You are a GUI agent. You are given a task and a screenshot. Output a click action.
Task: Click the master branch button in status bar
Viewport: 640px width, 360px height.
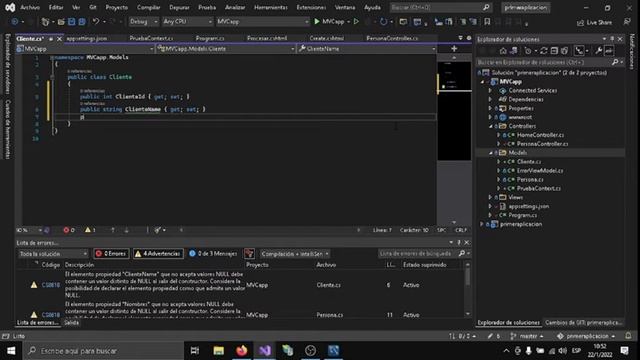click(x=527, y=336)
